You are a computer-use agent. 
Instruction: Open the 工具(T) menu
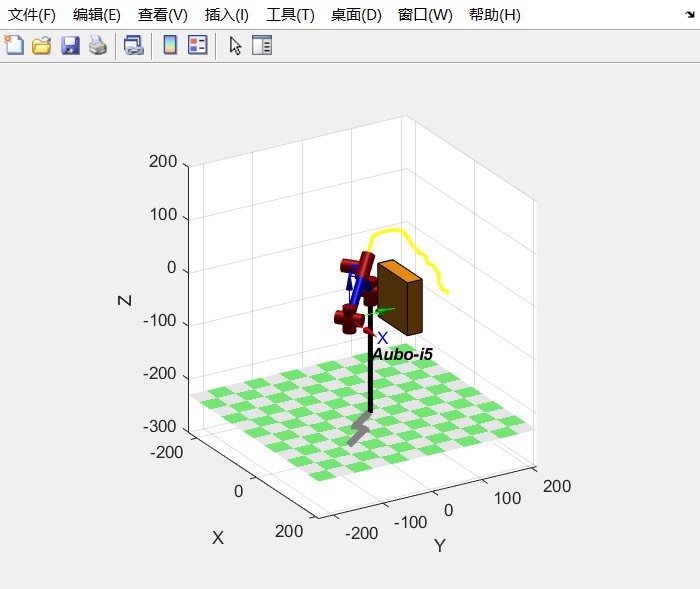(290, 15)
